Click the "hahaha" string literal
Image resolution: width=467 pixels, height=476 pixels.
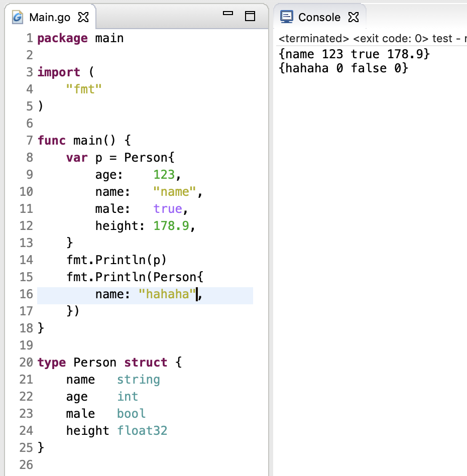point(167,295)
